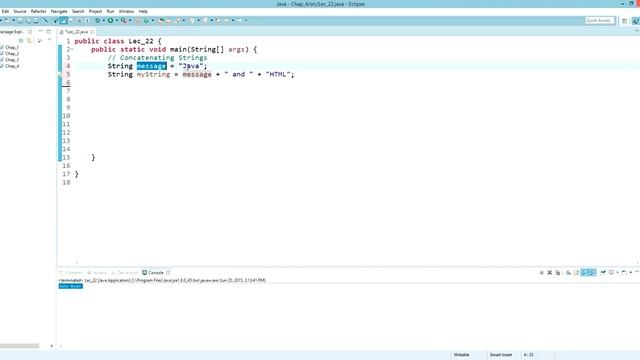Switch to the Problems tab
This screenshot has height=360, width=640.
71,273
